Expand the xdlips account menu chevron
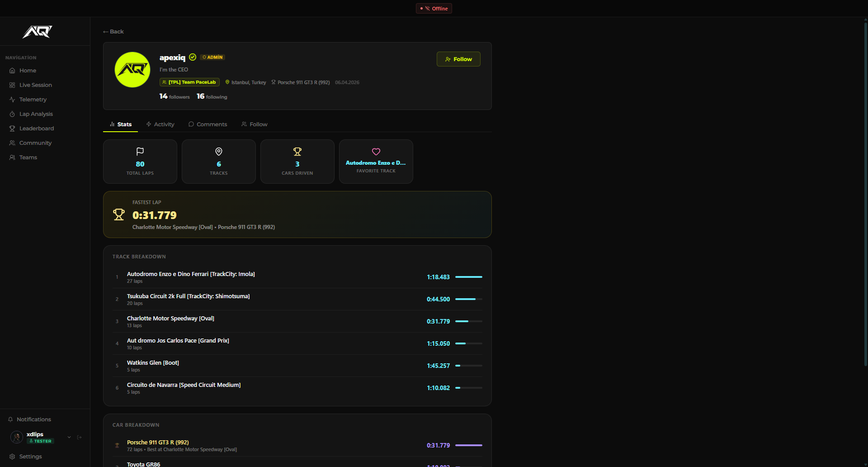 point(69,437)
